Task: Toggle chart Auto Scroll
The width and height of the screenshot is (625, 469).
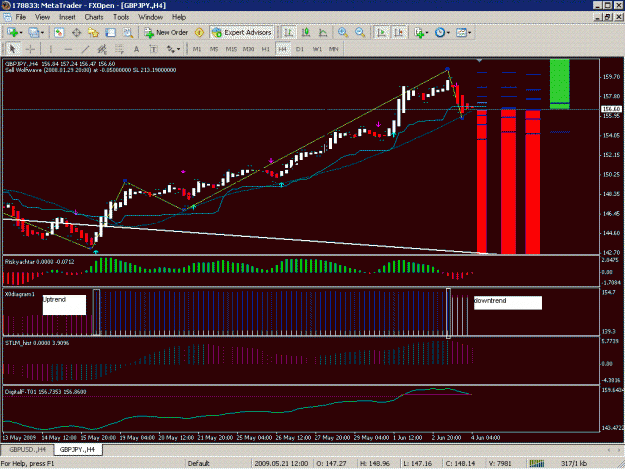Action: [x=381, y=33]
